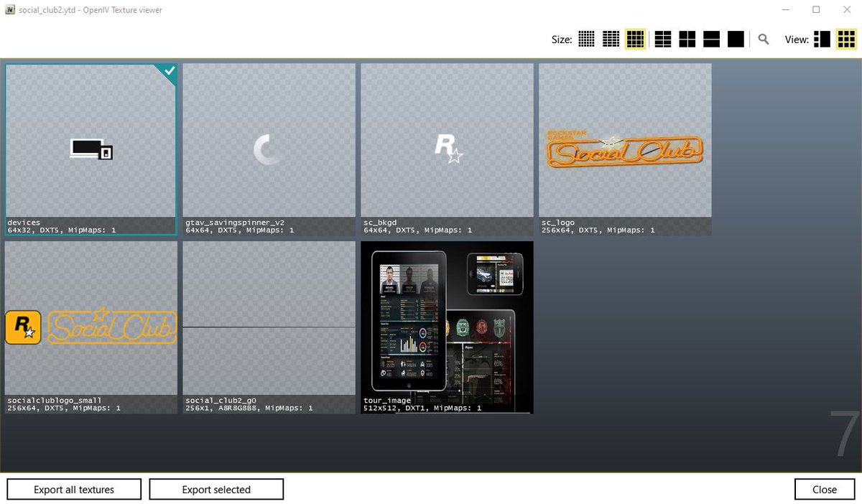Click the 'social_club2_g0' name label
The height and width of the screenshot is (504, 862).
pyautogui.click(x=221, y=401)
